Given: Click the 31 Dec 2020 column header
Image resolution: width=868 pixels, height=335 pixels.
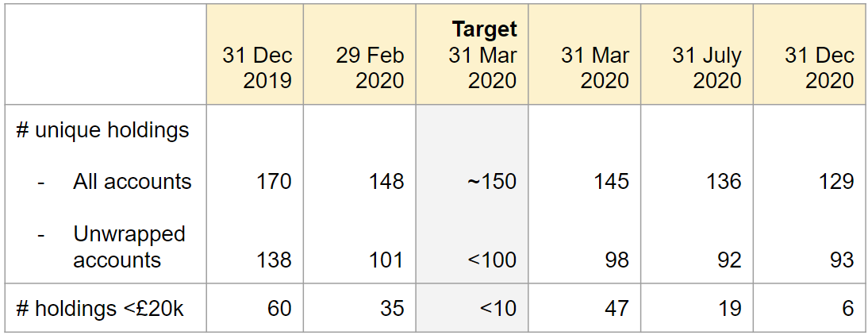Looking at the screenshot, I should click(819, 67).
